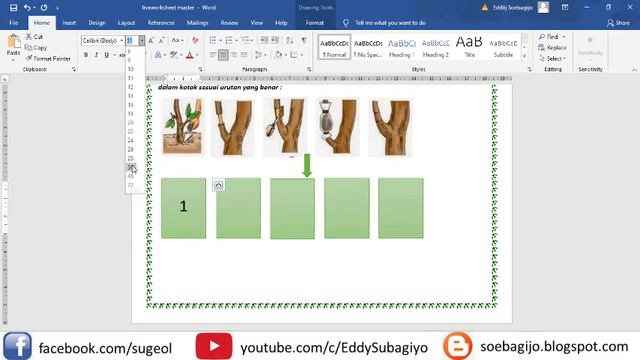Click the Tell me lightbulb icon
This screenshot has width=640, height=360.
[346, 23]
